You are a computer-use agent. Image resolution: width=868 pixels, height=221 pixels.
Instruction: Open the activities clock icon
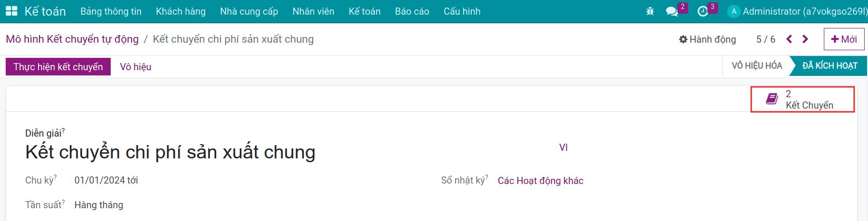[x=703, y=11]
